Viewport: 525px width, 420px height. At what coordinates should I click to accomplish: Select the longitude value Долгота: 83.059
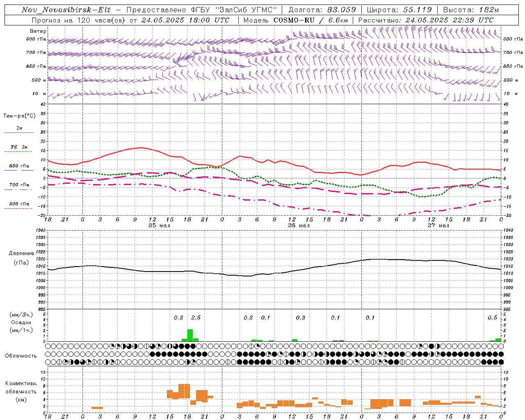(x=322, y=10)
